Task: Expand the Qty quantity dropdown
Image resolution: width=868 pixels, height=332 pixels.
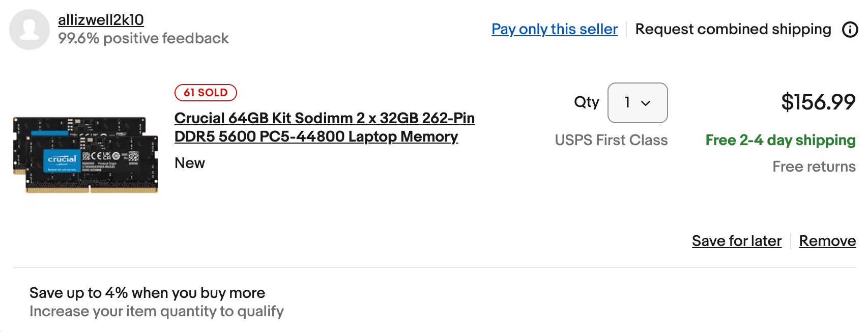Action: coord(637,103)
